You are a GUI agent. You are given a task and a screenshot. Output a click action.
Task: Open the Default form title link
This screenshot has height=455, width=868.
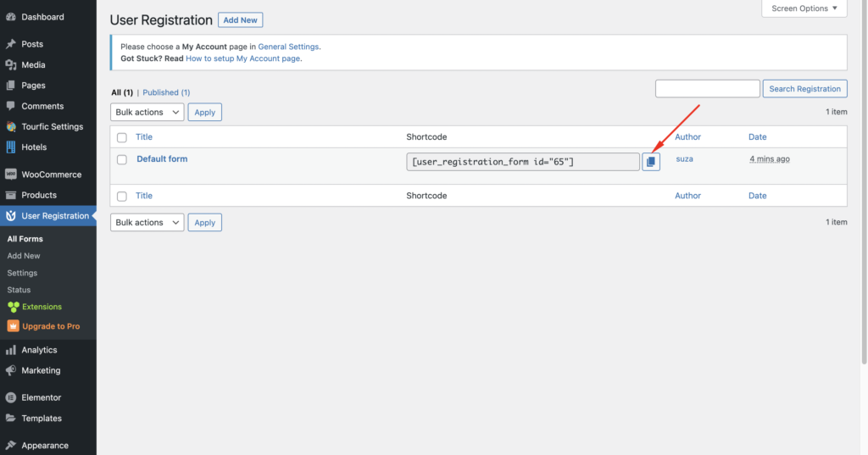coord(162,158)
